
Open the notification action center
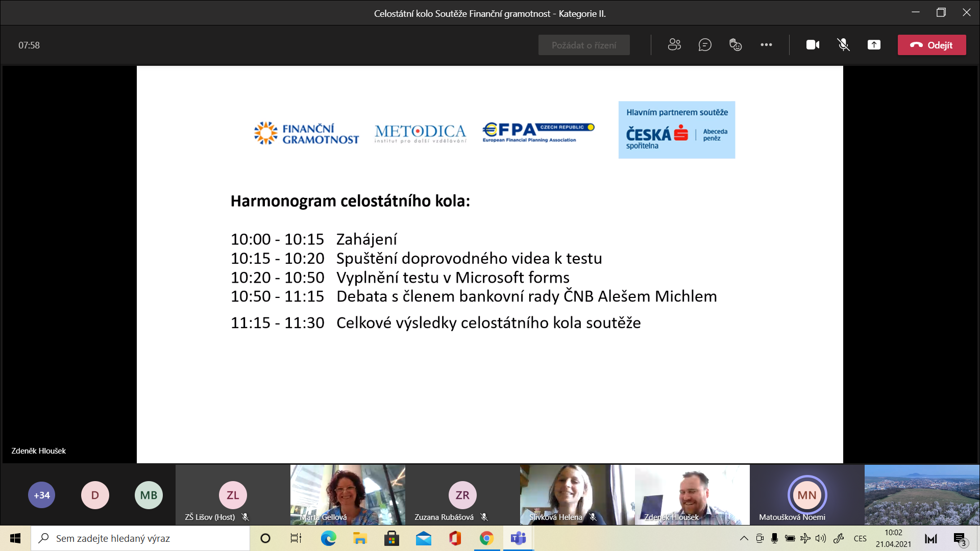(960, 539)
